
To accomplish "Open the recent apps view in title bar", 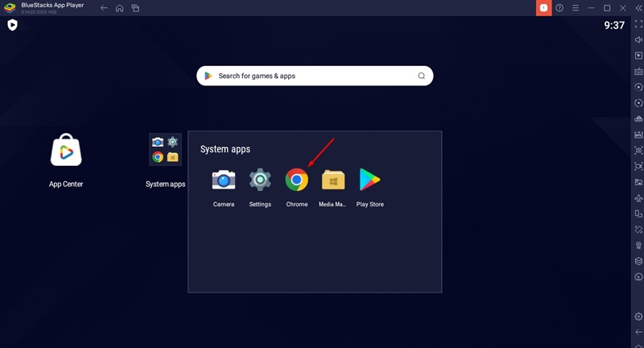I will pos(135,8).
